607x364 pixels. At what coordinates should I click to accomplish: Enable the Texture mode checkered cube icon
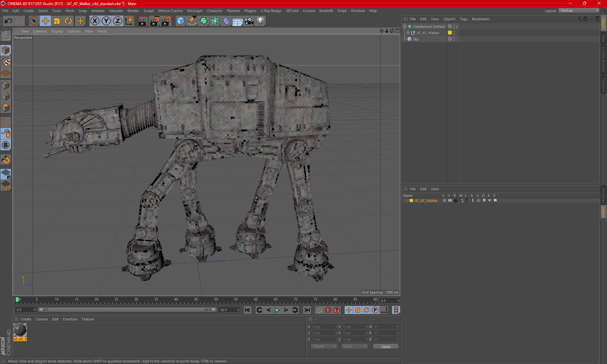pos(6,62)
